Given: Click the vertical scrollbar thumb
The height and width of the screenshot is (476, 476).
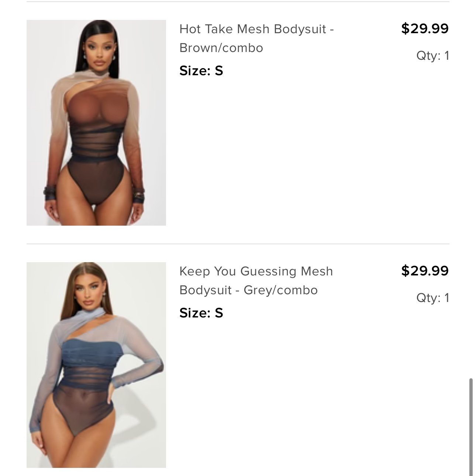Looking at the screenshot, I should (x=471, y=426).
